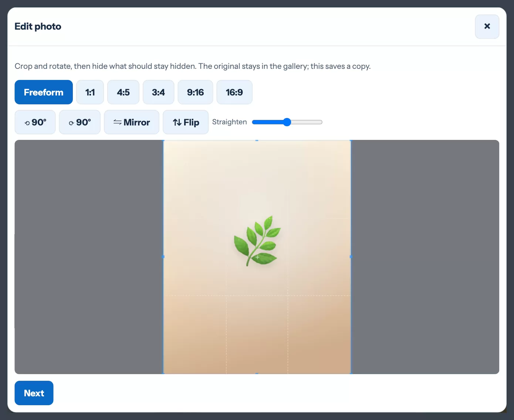Click the leaf sprig in the photo
Screen dimensions: 514x420
(x=257, y=241)
